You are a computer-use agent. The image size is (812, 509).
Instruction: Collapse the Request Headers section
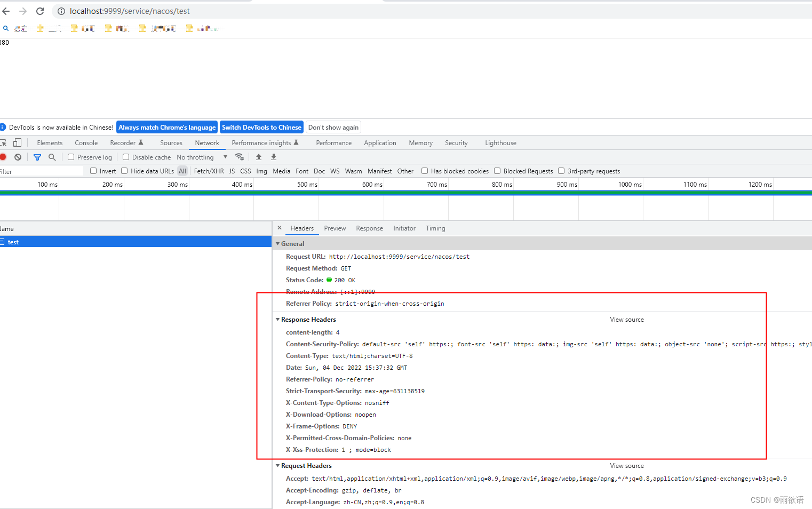coord(278,466)
